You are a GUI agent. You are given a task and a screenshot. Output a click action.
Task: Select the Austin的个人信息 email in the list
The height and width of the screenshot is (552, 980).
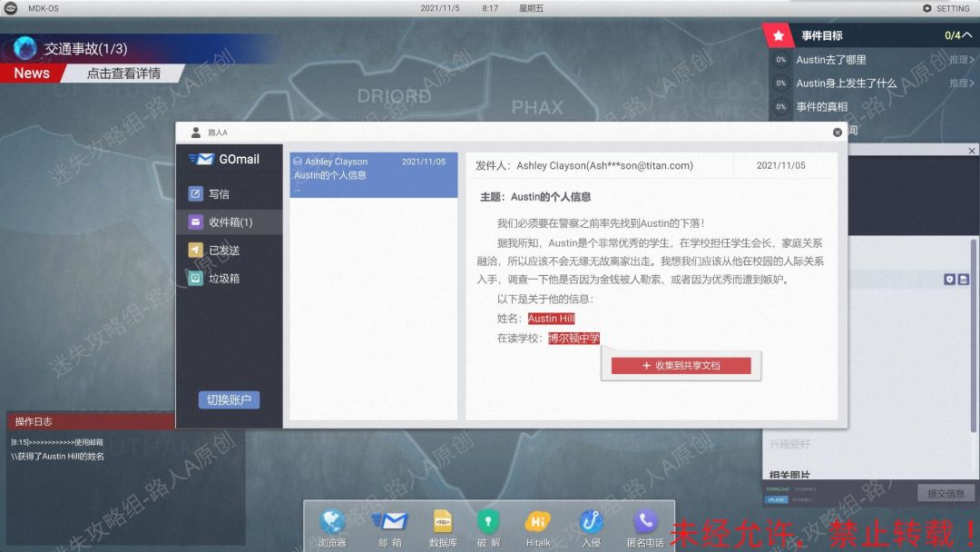pyautogui.click(x=373, y=175)
